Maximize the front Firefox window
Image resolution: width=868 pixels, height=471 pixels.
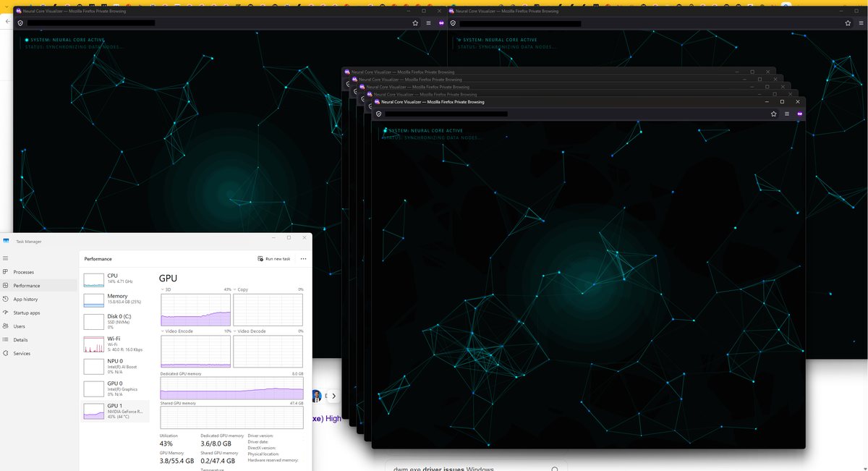[782, 102]
